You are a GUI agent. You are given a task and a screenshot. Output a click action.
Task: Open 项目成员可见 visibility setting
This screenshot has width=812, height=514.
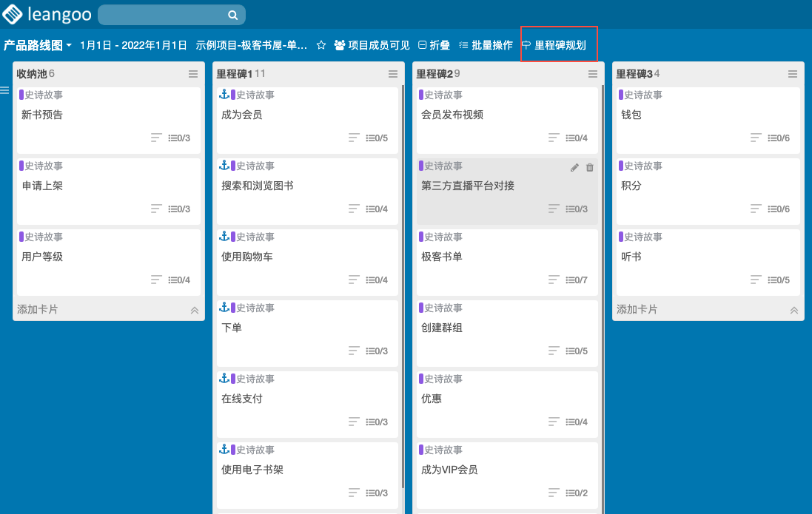coord(372,45)
